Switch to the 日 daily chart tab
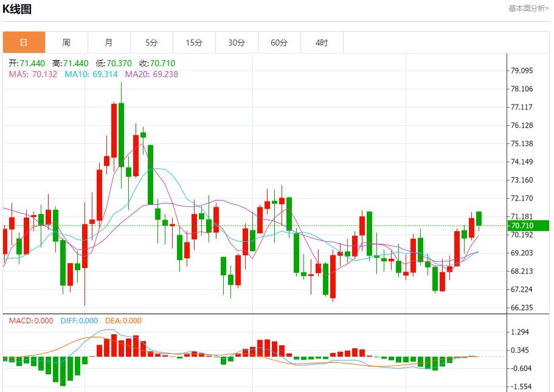 pos(24,43)
